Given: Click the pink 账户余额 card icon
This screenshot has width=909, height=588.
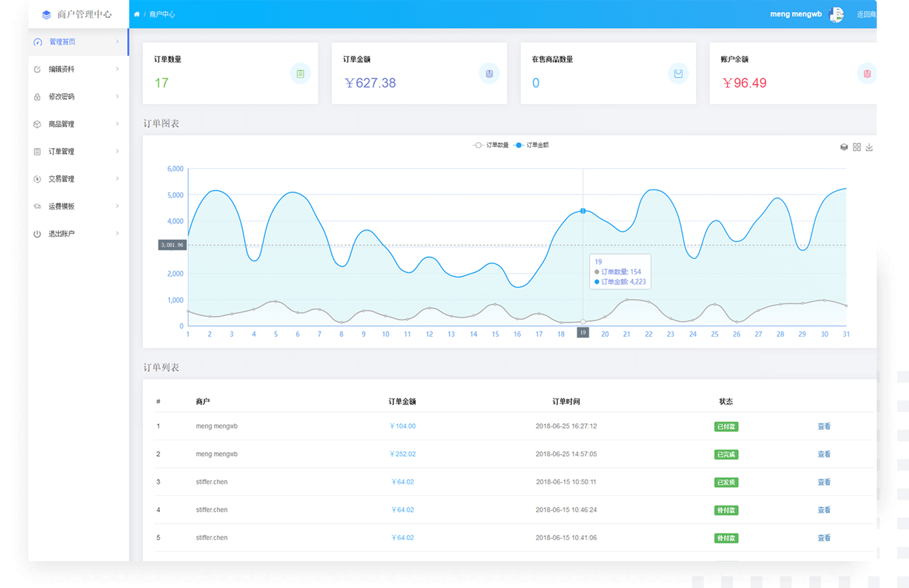Looking at the screenshot, I should point(867,74).
